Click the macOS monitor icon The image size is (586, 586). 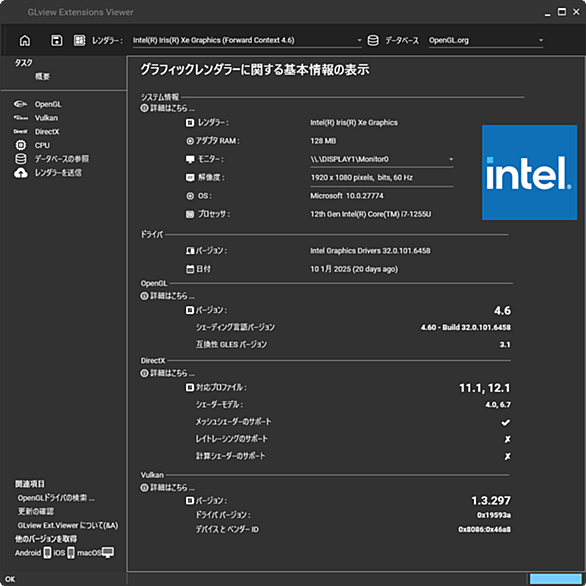pos(108,553)
